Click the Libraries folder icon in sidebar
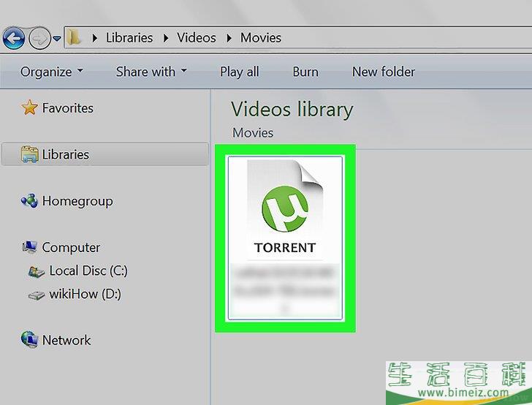Screen dimensions: 532x405 pos(29,154)
